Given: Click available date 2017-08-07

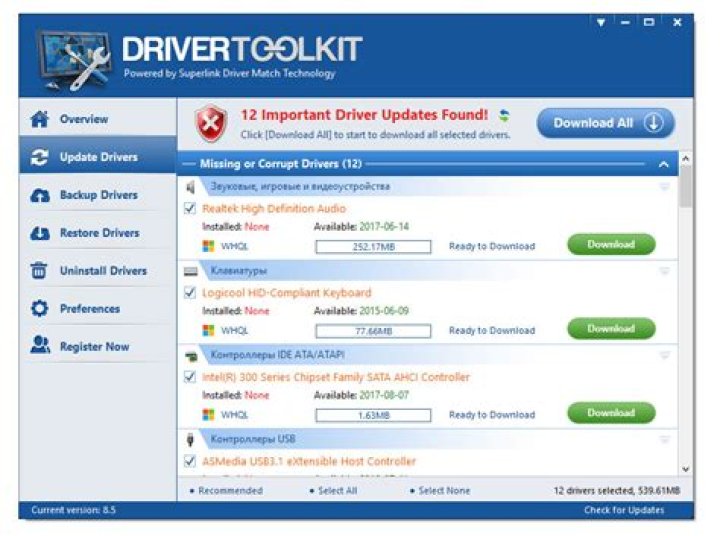Looking at the screenshot, I should 384,395.
